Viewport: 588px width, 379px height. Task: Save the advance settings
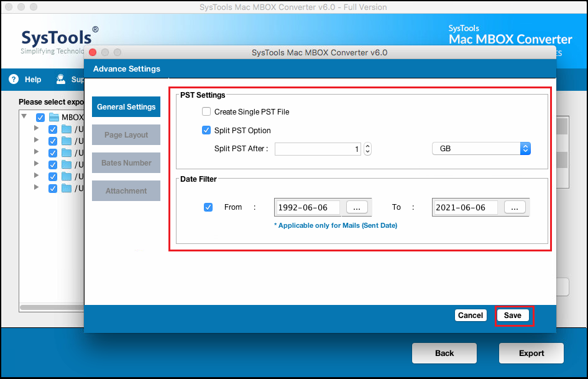513,316
